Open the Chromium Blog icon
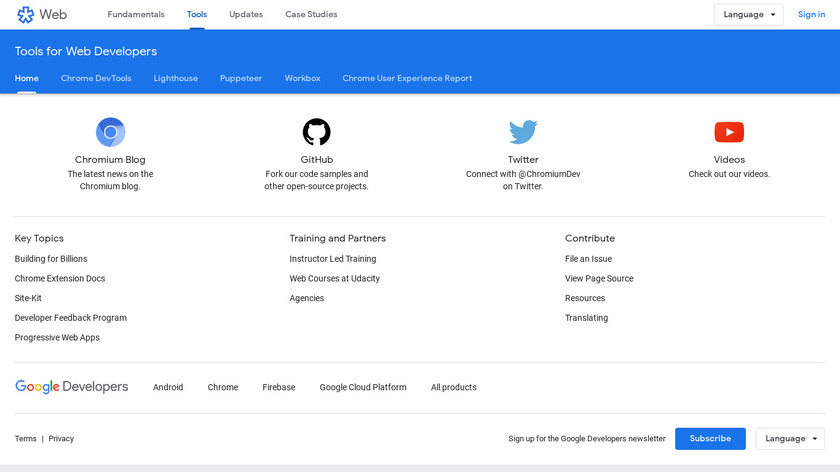The height and width of the screenshot is (472, 840). [x=110, y=132]
